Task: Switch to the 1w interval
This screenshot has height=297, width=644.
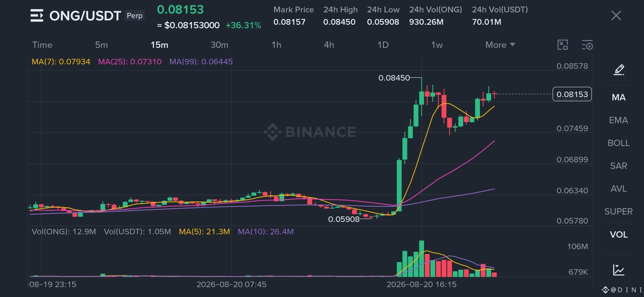Action: [437, 45]
